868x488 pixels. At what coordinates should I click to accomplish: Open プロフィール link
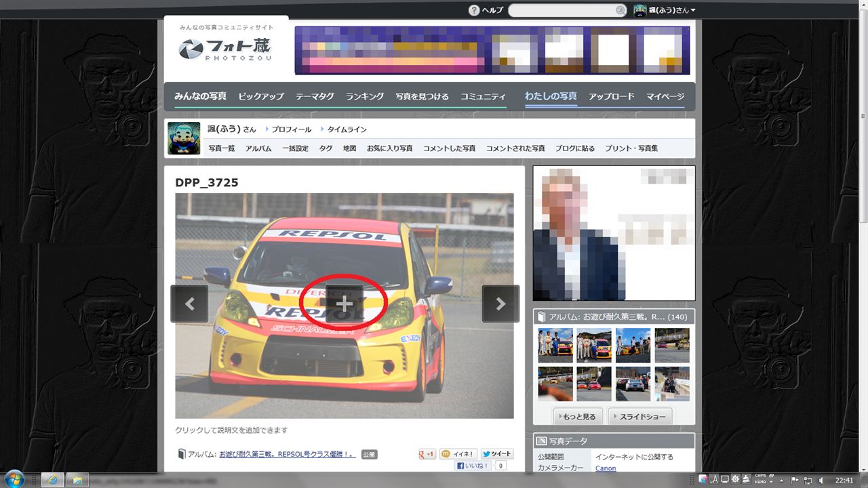[x=292, y=129]
